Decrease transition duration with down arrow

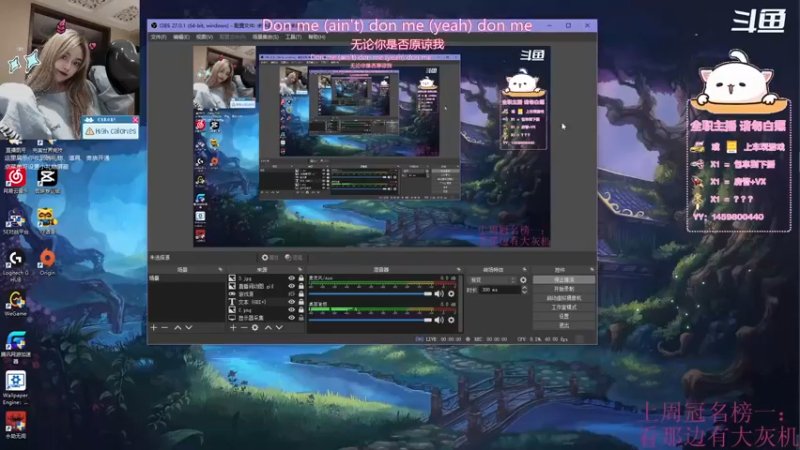[524, 292]
